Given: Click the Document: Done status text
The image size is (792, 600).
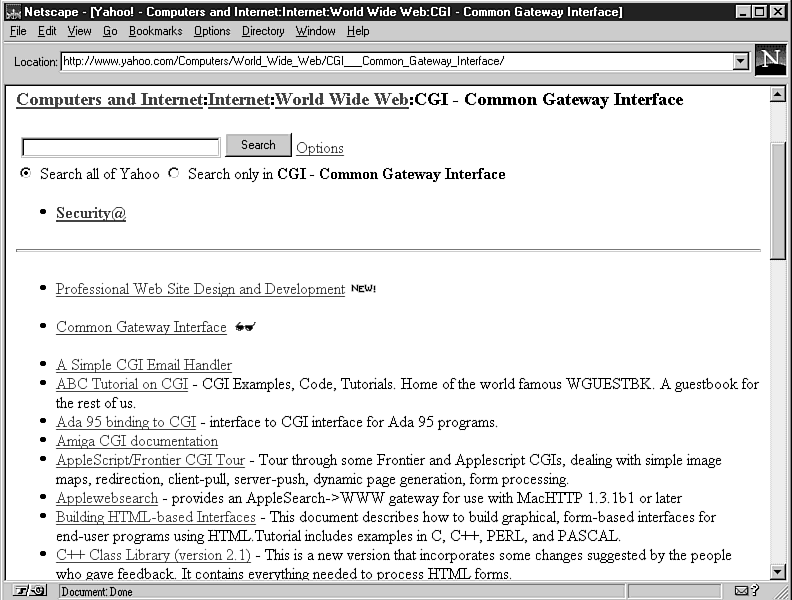Looking at the screenshot, I should (x=97, y=591).
